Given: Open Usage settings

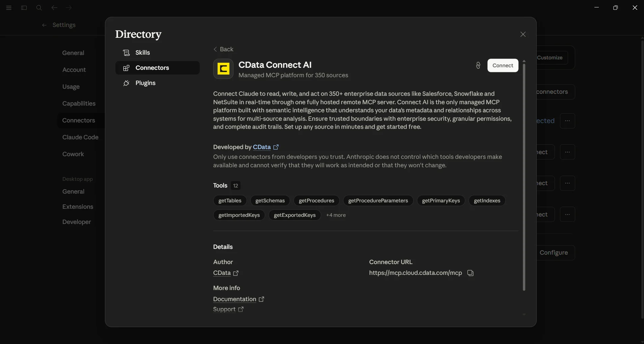Looking at the screenshot, I should [71, 87].
